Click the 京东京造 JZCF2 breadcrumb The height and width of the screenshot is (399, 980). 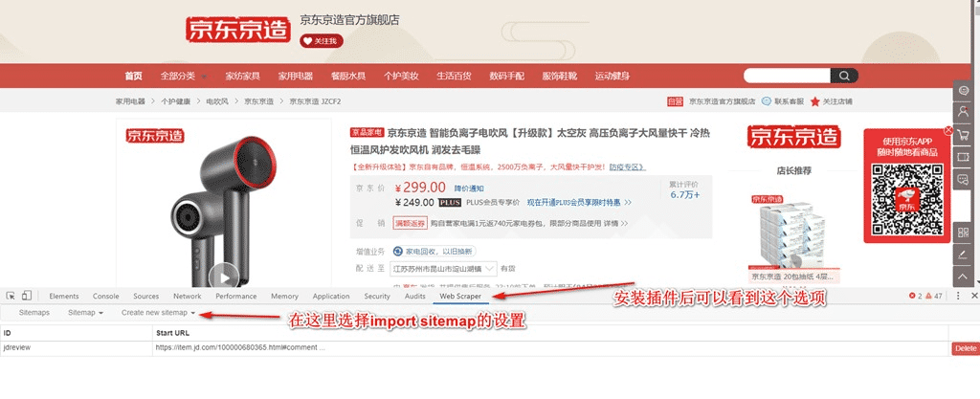pos(314,101)
